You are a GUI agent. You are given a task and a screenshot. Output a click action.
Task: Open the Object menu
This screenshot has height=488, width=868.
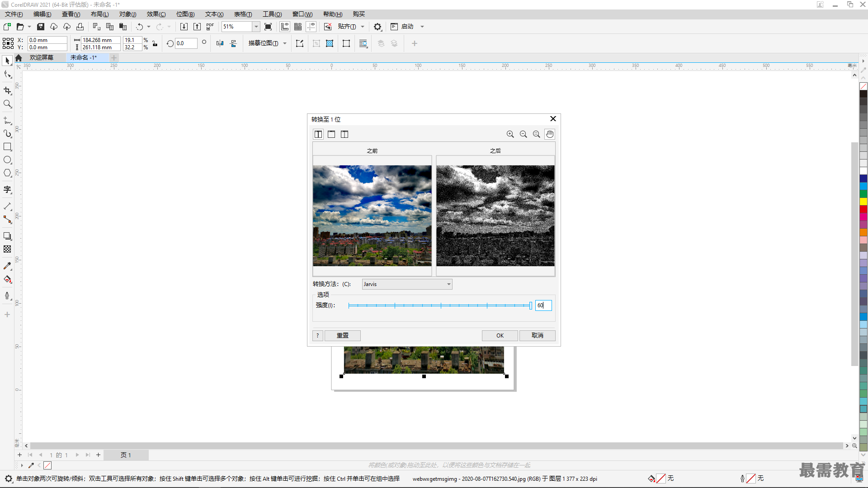click(x=128, y=14)
